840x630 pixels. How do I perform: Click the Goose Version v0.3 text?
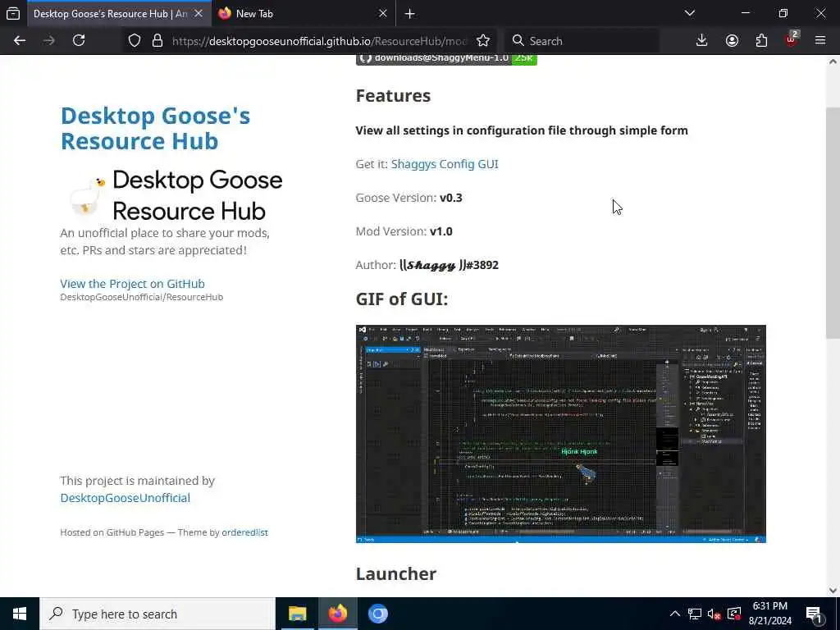(409, 198)
